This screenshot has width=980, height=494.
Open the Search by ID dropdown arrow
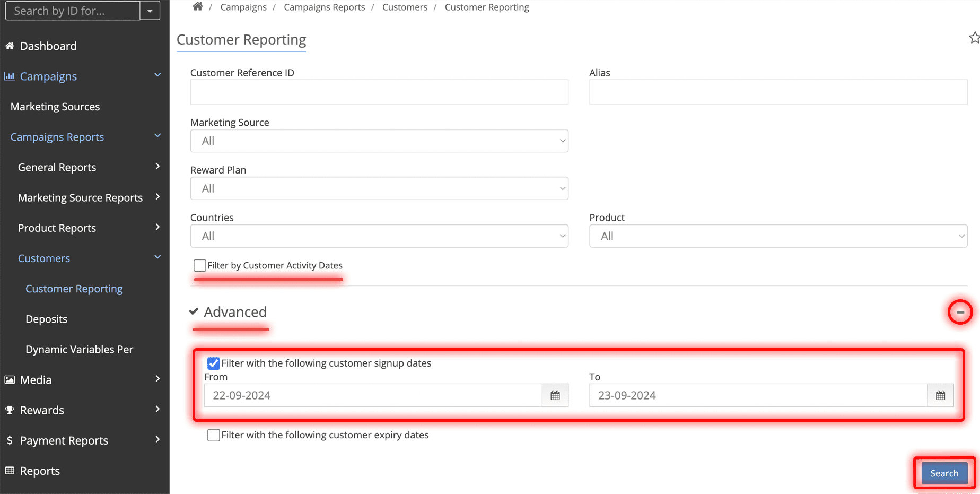click(150, 11)
